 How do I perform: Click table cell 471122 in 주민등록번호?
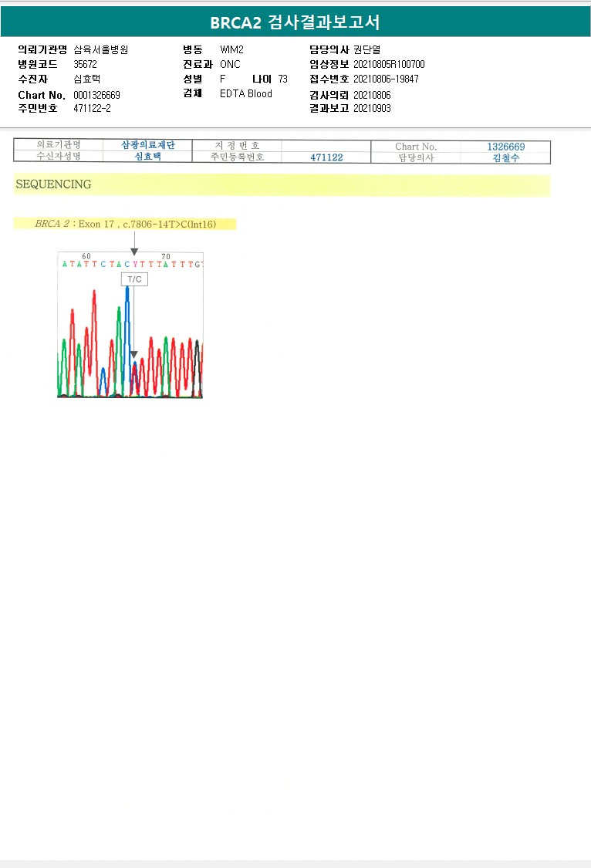326,157
